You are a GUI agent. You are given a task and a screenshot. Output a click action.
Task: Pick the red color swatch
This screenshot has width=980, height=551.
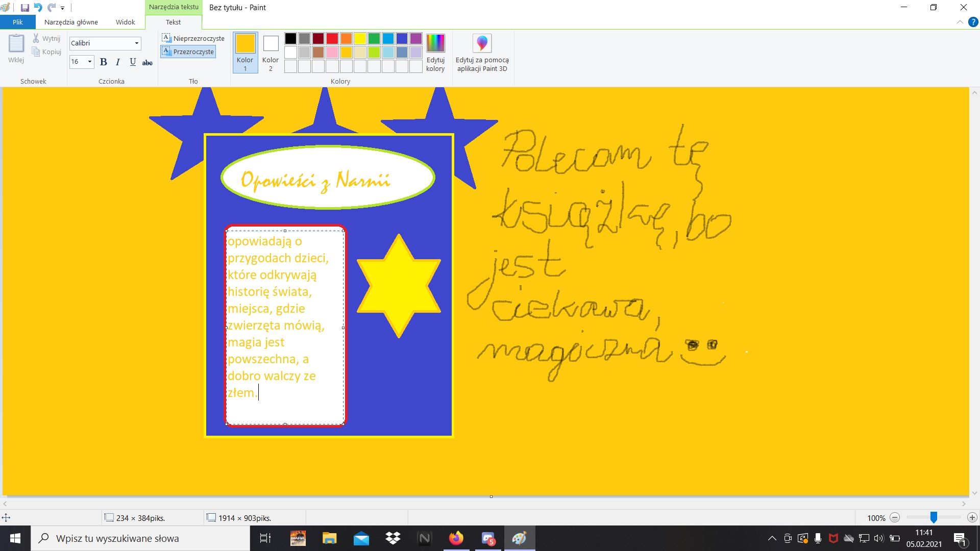click(x=332, y=38)
